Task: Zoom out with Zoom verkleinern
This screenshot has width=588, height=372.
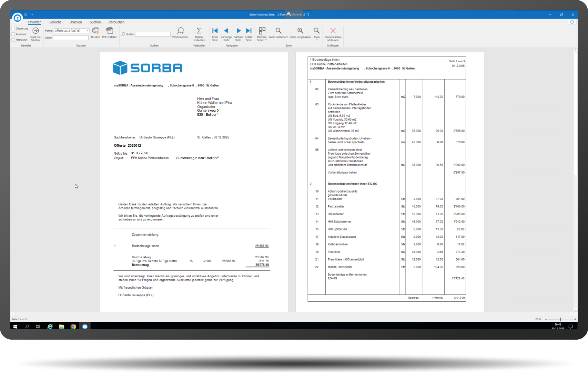Action: click(278, 32)
